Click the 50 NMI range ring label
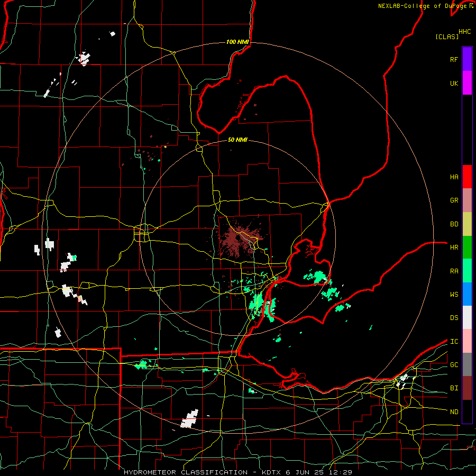The image size is (476, 476). [237, 140]
